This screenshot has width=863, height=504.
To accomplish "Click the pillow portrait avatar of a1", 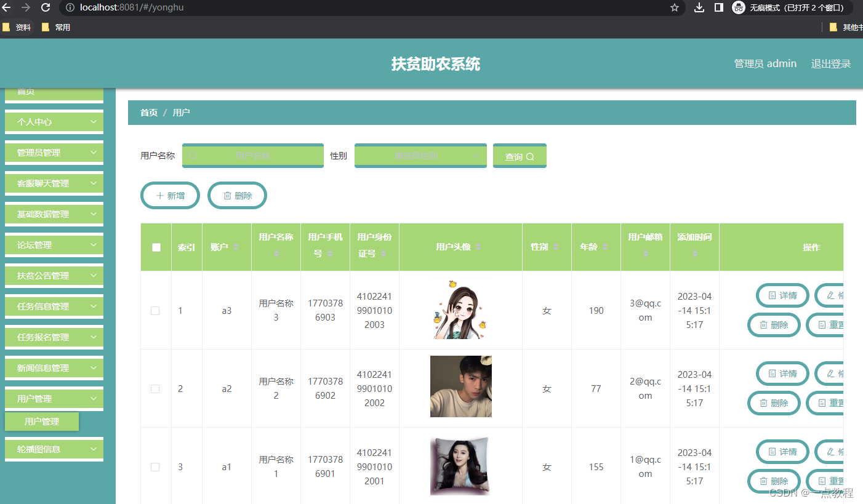I will coord(460,466).
